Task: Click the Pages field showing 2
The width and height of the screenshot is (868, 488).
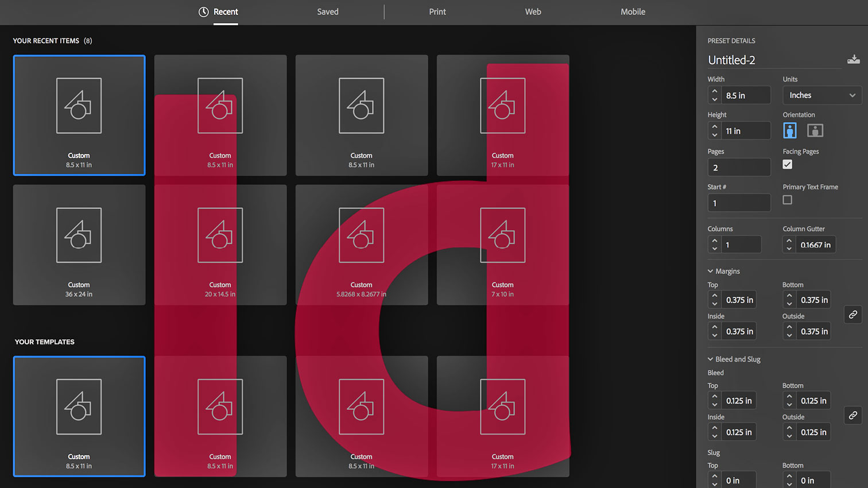Action: pyautogui.click(x=739, y=168)
